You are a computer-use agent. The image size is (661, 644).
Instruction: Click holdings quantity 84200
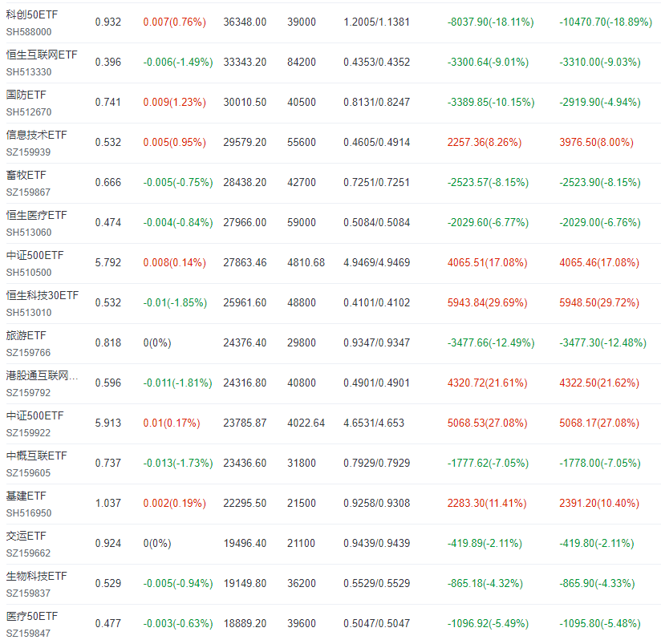click(x=302, y=62)
